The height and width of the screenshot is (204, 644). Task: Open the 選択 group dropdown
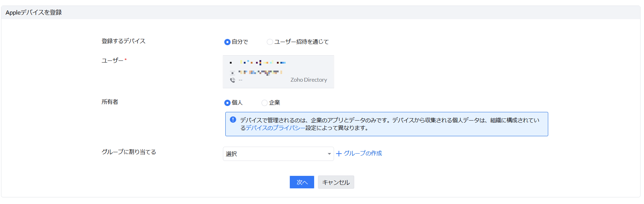[275, 154]
